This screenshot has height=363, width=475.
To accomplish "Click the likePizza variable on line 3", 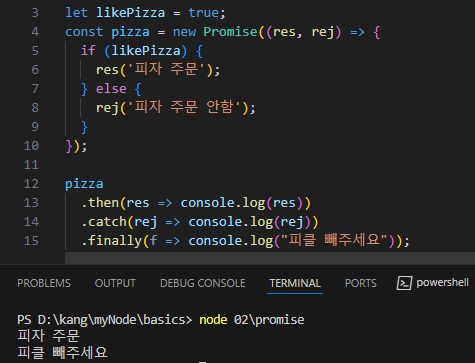I will point(130,13).
